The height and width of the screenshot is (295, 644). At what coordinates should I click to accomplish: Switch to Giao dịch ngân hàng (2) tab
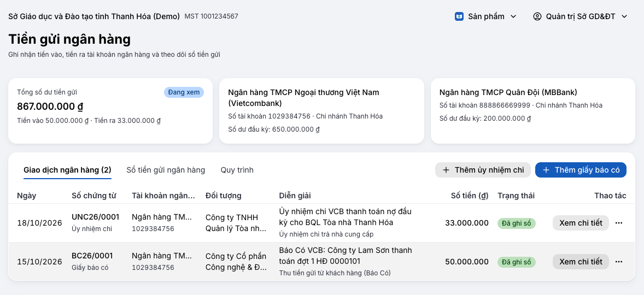[67, 170]
